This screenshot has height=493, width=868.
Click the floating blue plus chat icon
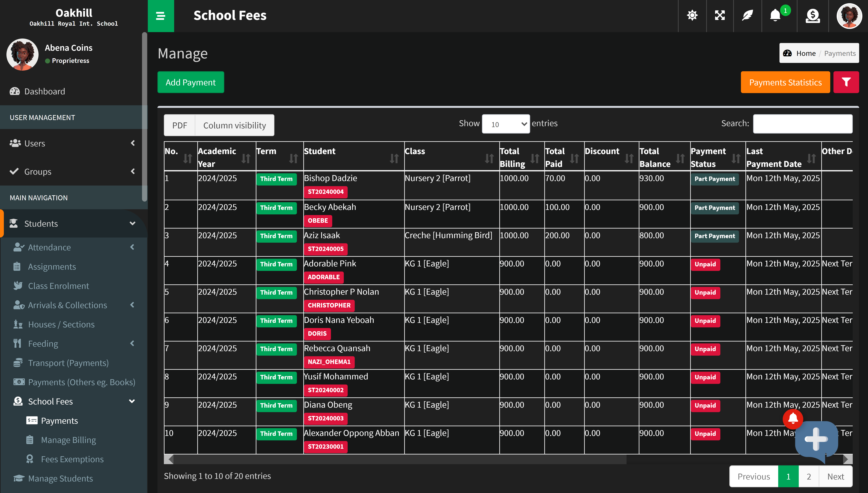pos(816,440)
